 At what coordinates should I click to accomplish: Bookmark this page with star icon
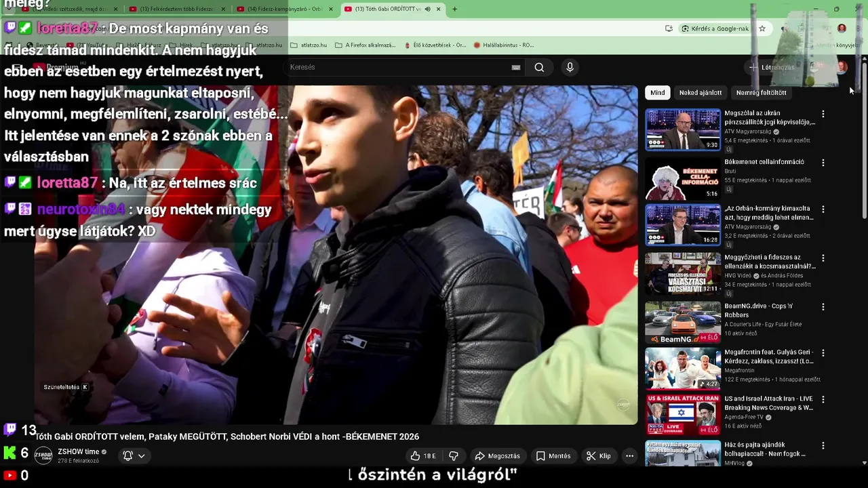coord(762,28)
